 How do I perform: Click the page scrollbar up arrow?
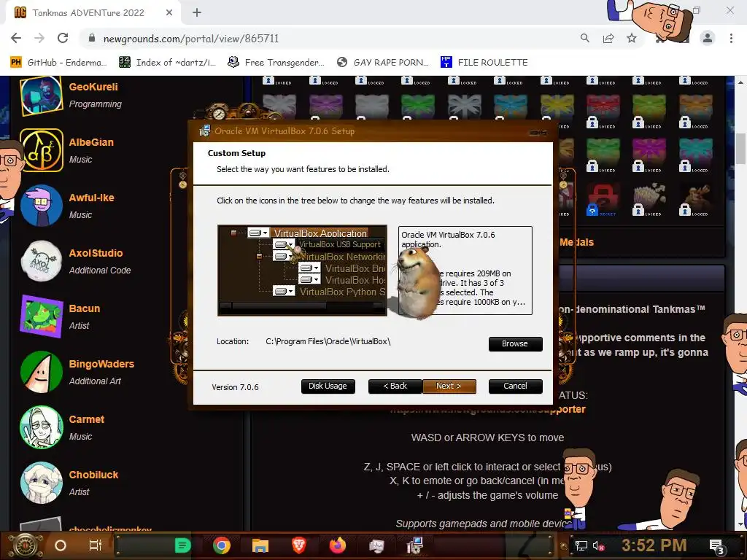[741, 82]
